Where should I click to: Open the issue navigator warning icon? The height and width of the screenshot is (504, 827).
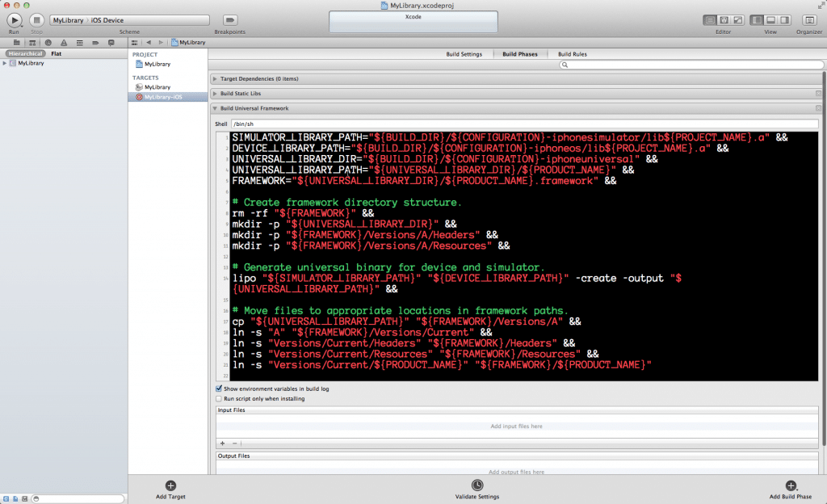click(64, 43)
